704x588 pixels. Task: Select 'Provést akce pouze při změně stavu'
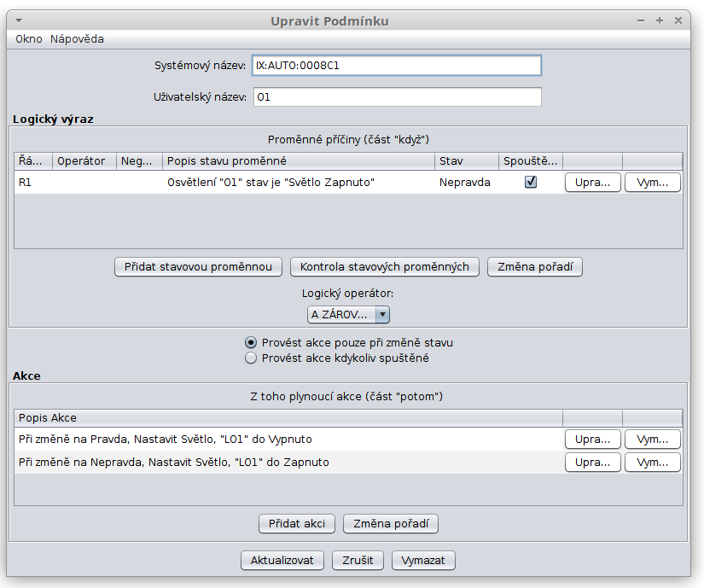(251, 342)
